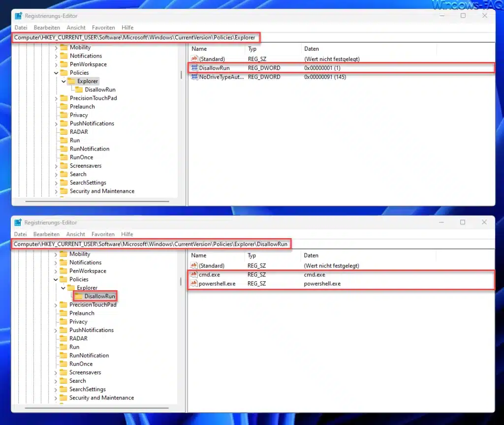Click the (Standard) string icon in lower window

pyautogui.click(x=194, y=265)
